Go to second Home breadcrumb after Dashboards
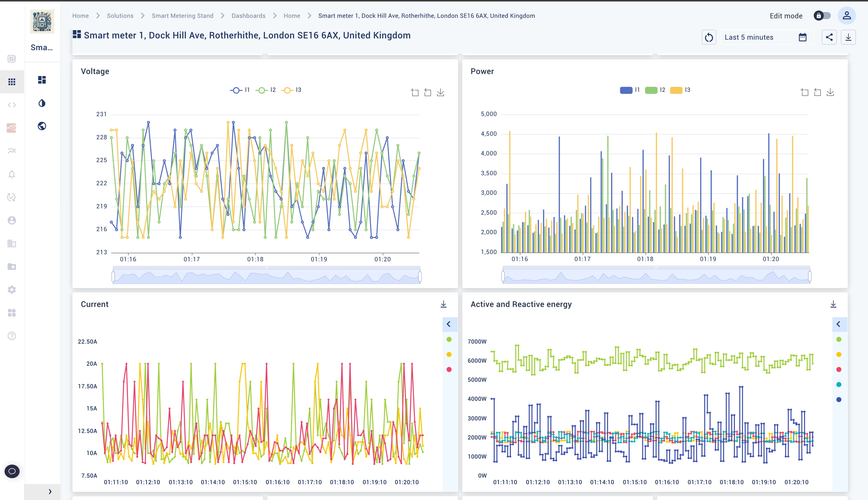Image resolution: width=868 pixels, height=500 pixels. coord(292,16)
